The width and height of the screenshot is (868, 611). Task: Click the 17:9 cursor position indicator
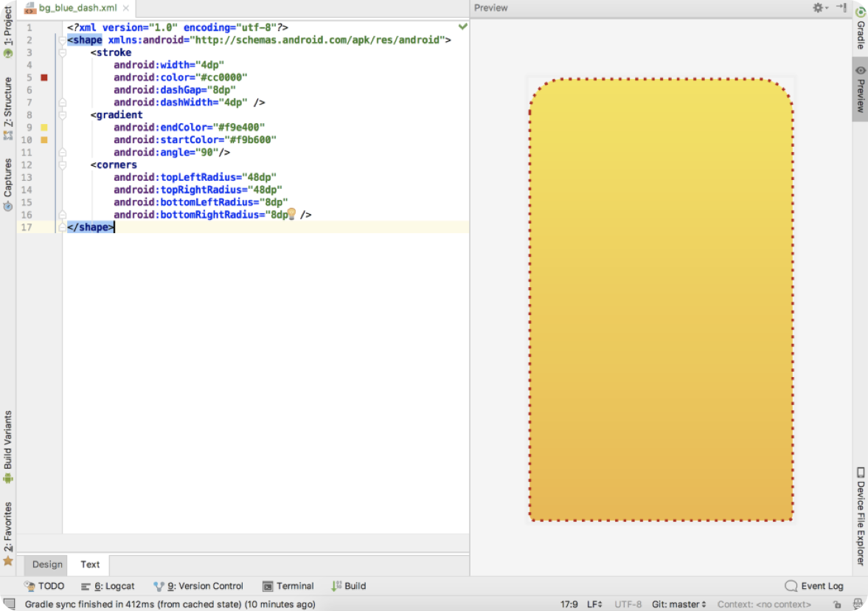coord(569,604)
